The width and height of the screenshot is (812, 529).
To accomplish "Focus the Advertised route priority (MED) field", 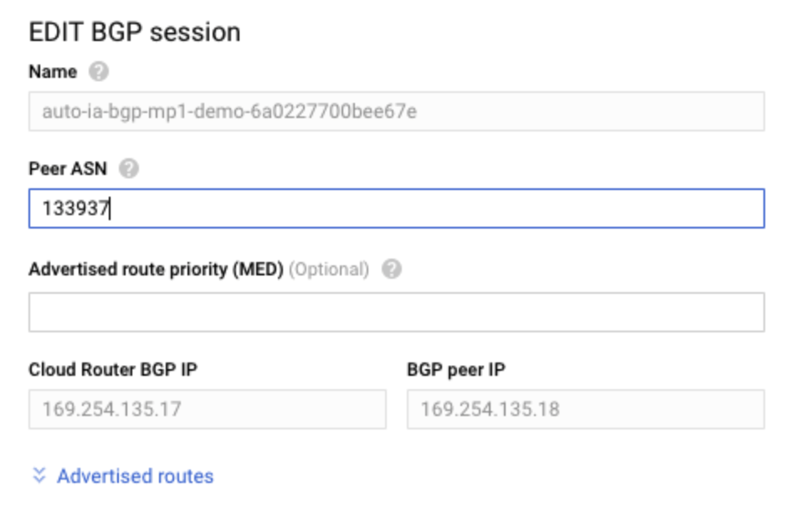I will [396, 312].
